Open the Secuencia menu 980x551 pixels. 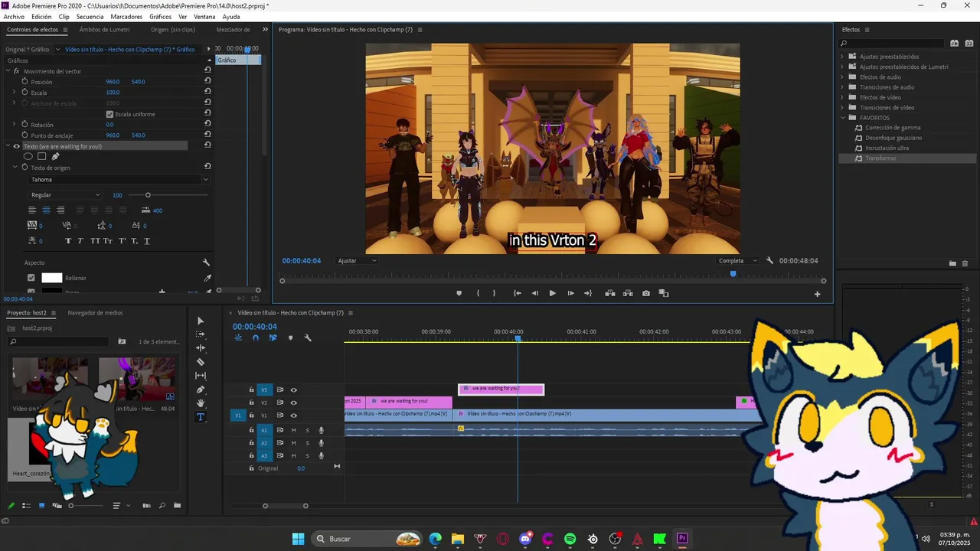pos(90,16)
